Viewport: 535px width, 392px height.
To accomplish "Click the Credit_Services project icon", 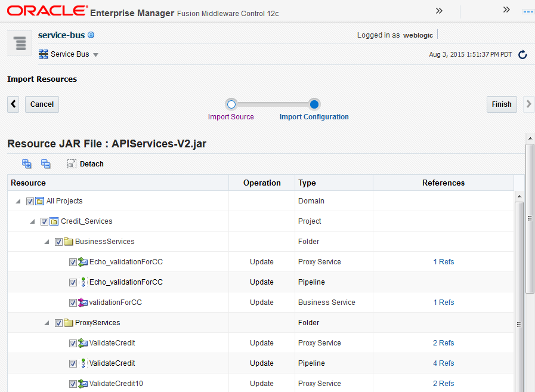I will click(x=54, y=221).
